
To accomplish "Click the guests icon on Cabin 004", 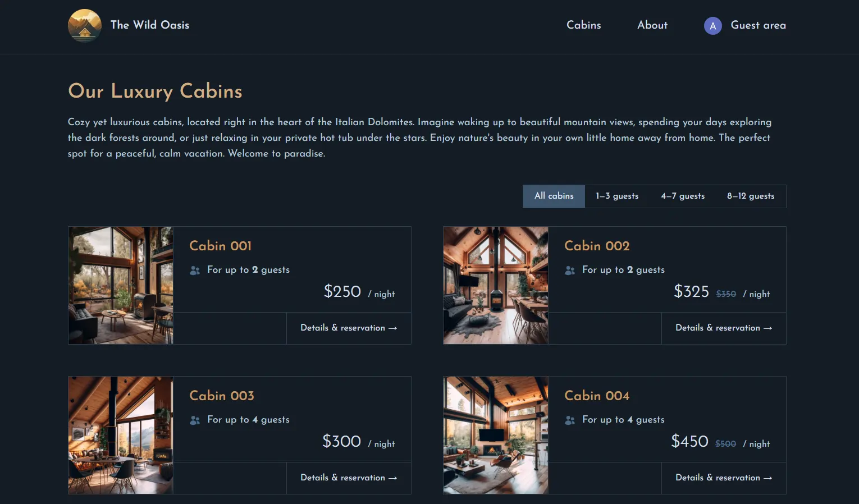I will click(x=569, y=420).
